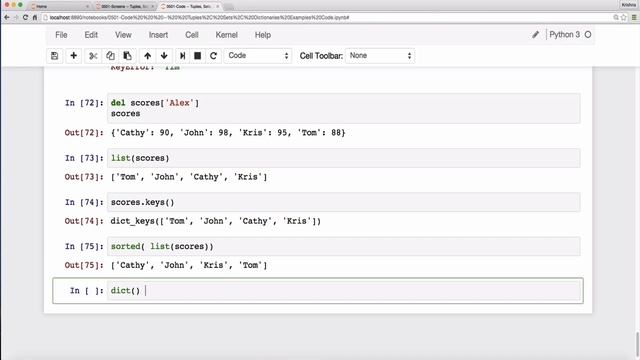Switch to the Home browser tab
Screen dimensions: 640x360
pos(59,6)
